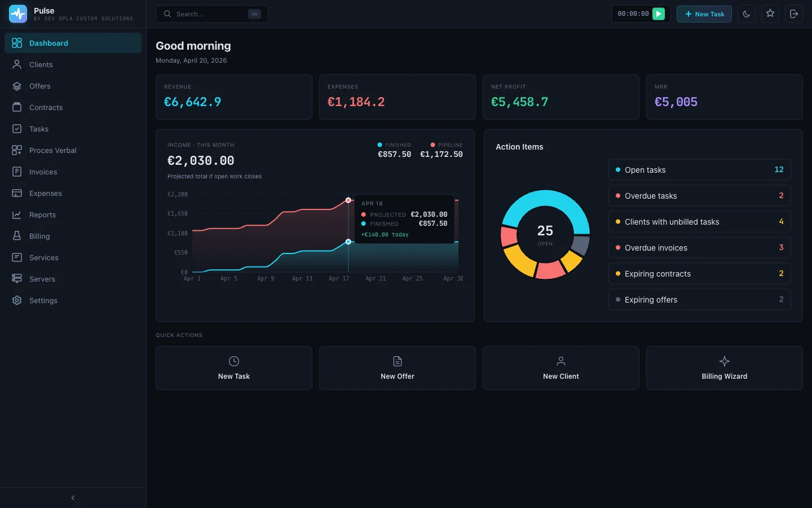The image size is (812, 508).
Task: Click the New Task button in top bar
Action: [704, 14]
